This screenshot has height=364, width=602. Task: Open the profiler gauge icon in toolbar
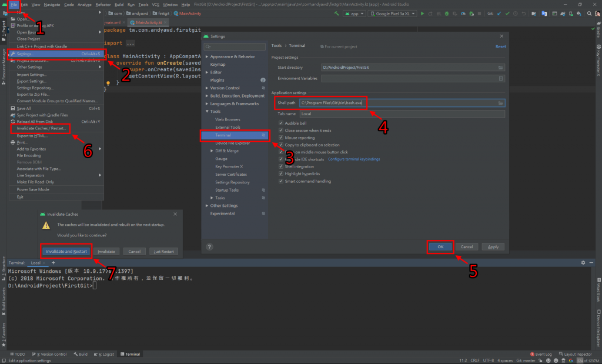pyautogui.click(x=463, y=14)
